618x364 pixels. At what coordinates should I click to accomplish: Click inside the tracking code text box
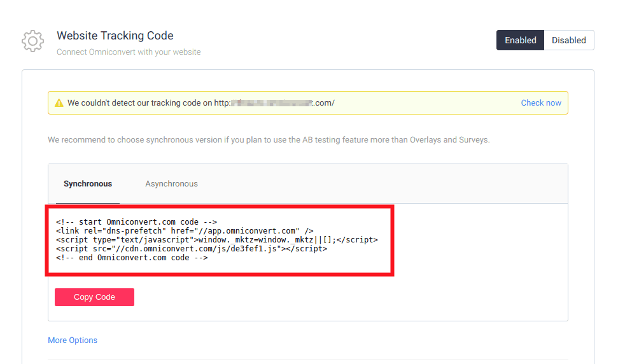coord(220,241)
